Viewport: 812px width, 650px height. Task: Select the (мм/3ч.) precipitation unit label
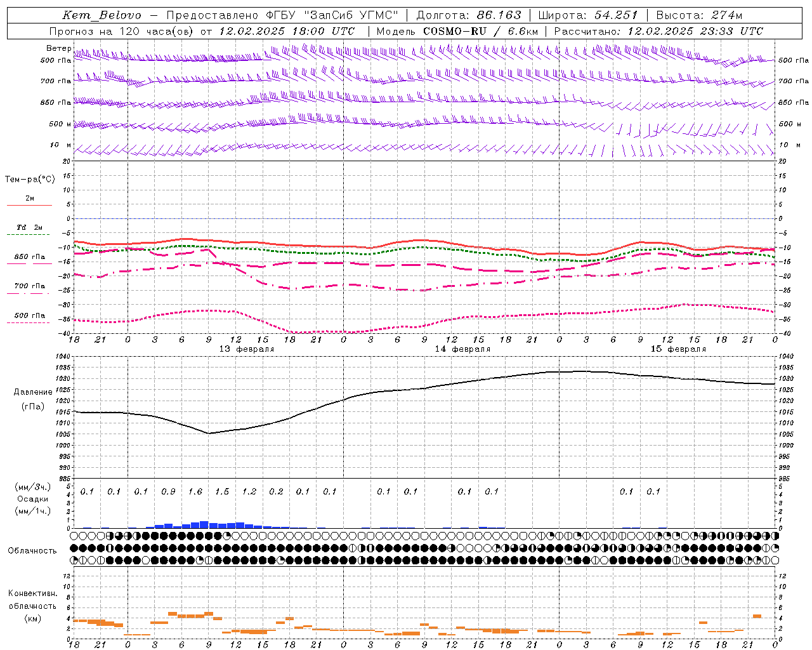[x=33, y=487]
